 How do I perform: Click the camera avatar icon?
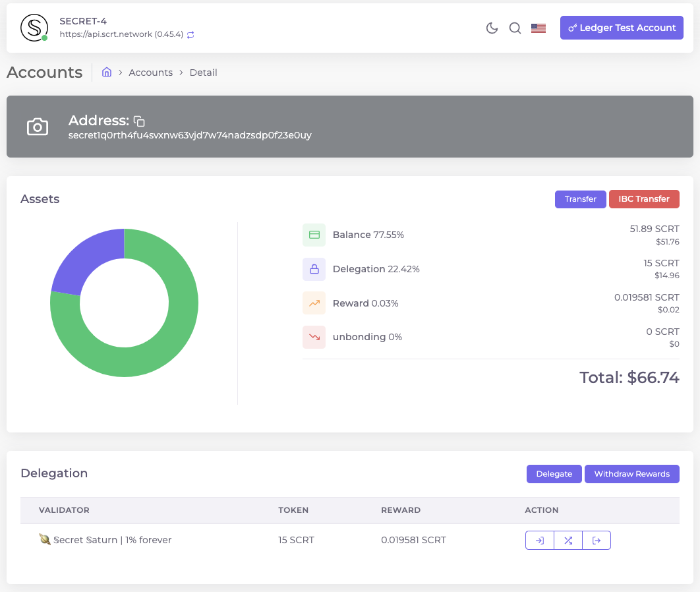click(38, 127)
